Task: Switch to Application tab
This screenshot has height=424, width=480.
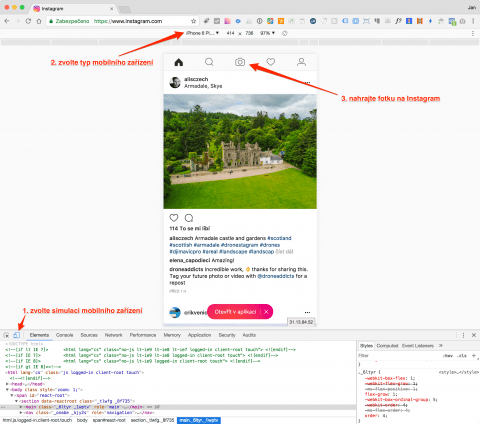Action: (x=199, y=335)
